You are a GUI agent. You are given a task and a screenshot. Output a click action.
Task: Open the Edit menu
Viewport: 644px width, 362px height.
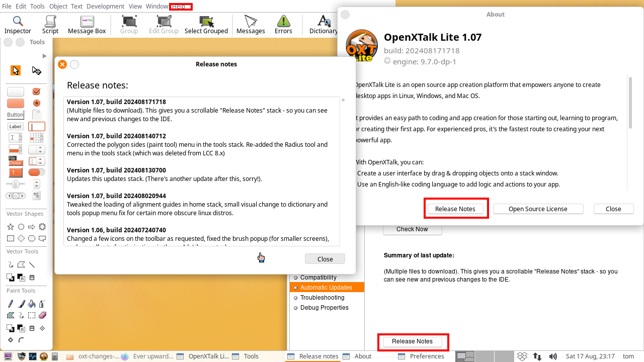pos(21,6)
